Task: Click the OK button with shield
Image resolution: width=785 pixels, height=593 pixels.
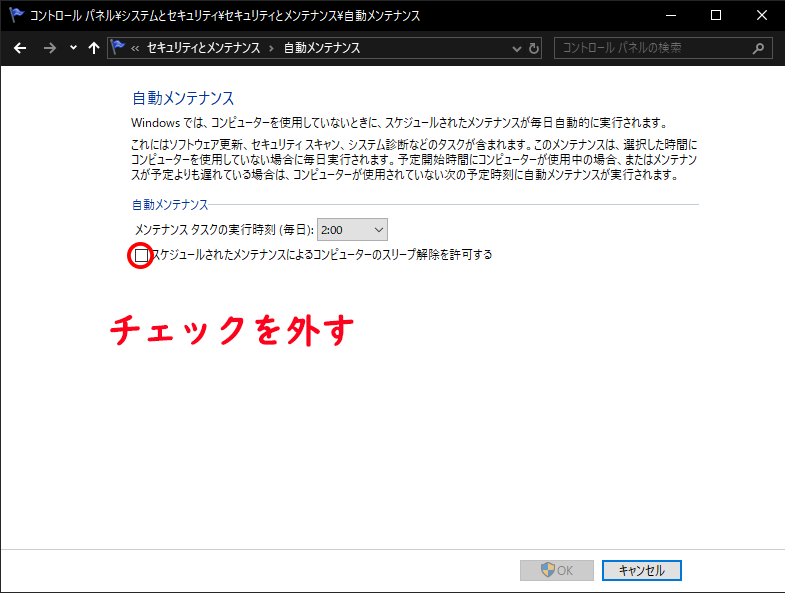Action: [557, 570]
